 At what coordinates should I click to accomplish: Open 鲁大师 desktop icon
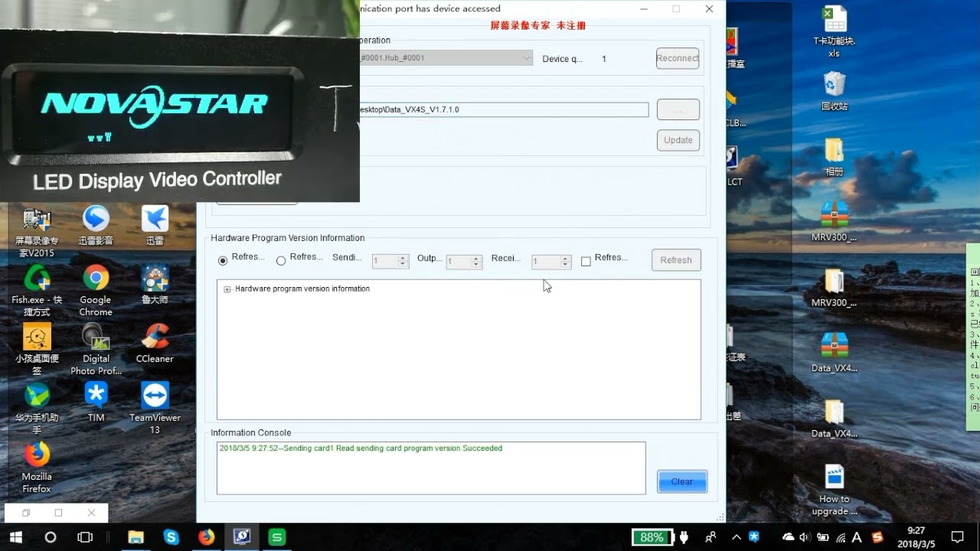[x=155, y=284]
